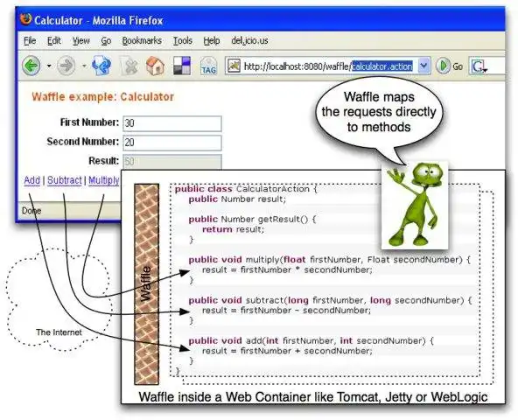Click 'Waffle inside a Web Container' caption

(313, 396)
